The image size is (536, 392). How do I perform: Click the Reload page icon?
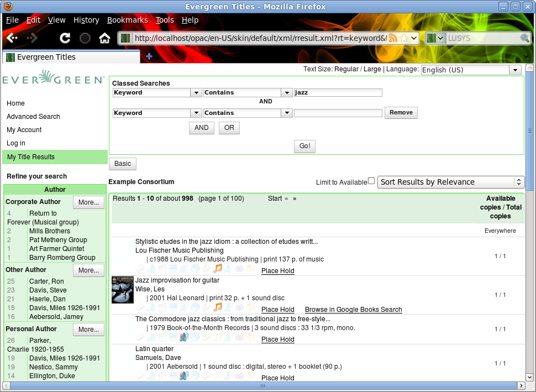(x=64, y=38)
